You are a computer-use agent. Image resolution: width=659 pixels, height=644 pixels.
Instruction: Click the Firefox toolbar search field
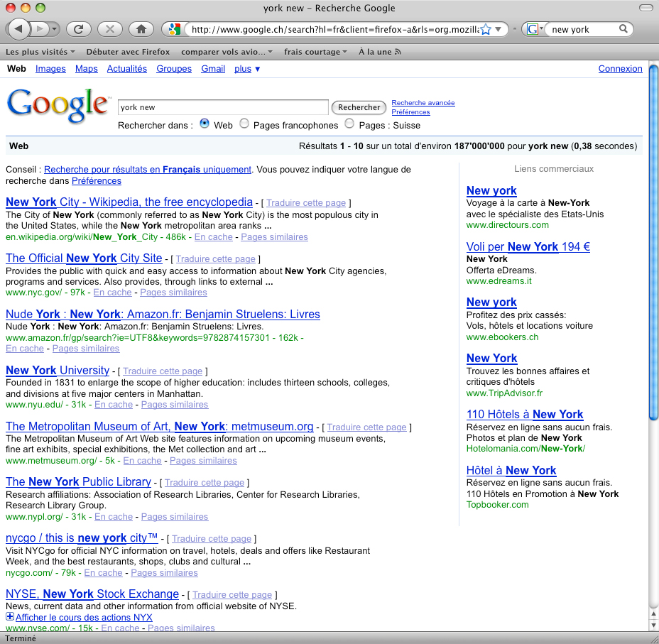(x=583, y=29)
